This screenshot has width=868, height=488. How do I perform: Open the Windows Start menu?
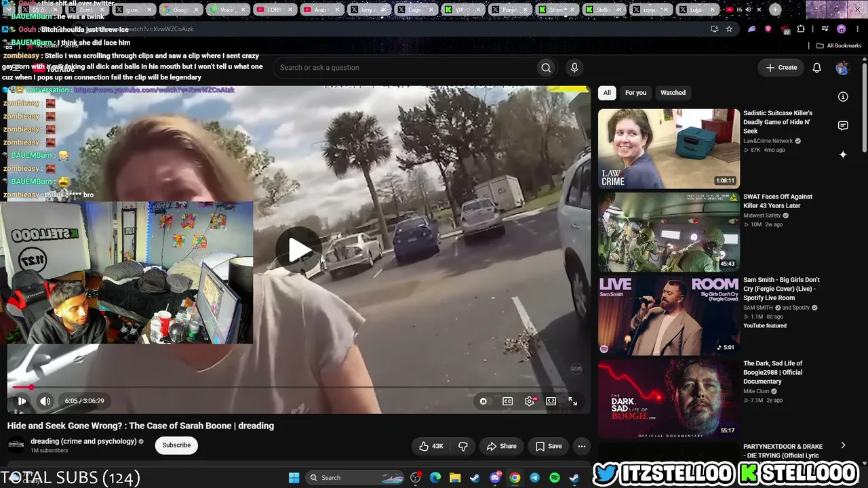pos(294,478)
